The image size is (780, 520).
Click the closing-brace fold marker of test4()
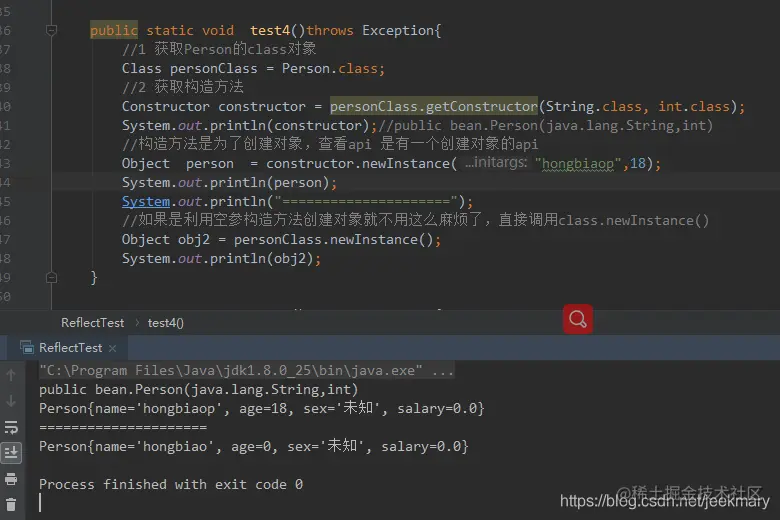(x=51, y=278)
